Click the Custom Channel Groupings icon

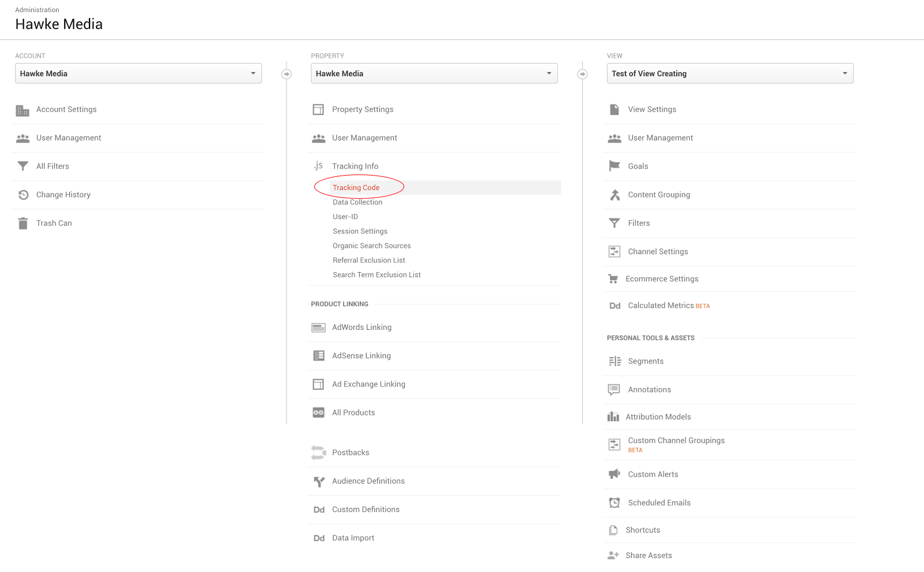coord(614,445)
